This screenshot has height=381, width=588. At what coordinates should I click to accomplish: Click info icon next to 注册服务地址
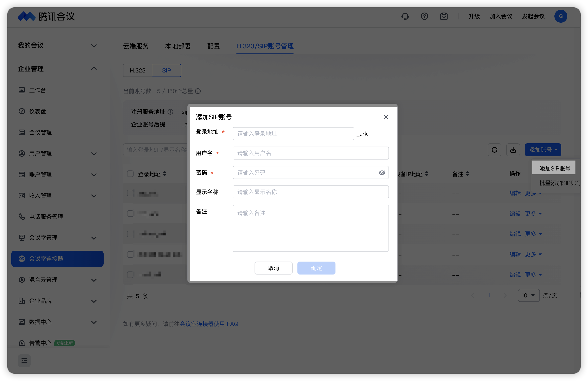170,112
